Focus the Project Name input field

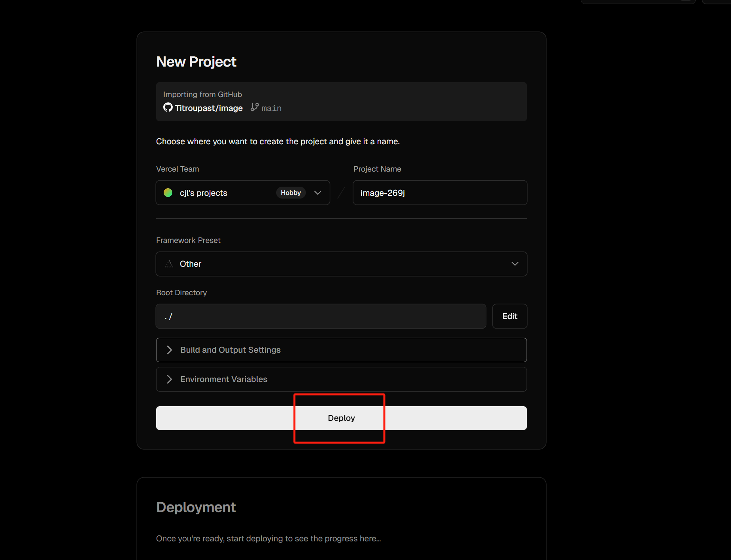click(440, 193)
